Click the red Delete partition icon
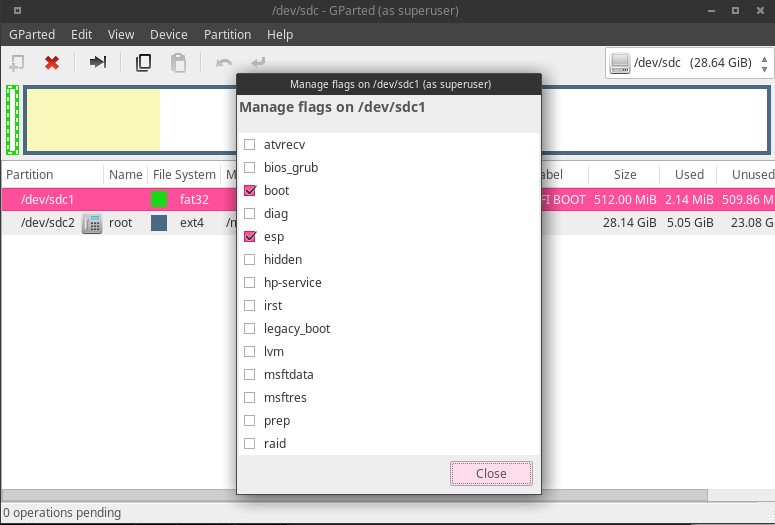This screenshot has height=525, width=775. 52,63
